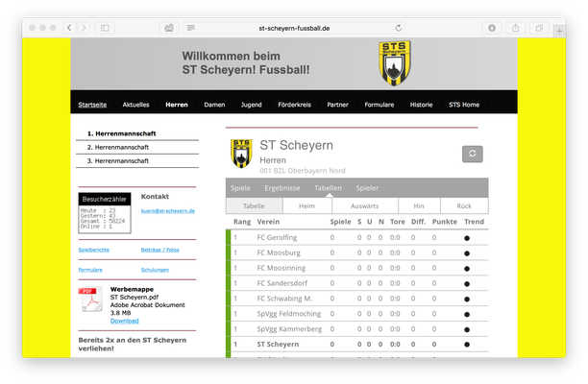Image resolution: width=588 pixels, height=384 pixels.
Task: Open the Damen menu item
Action: 214,105
